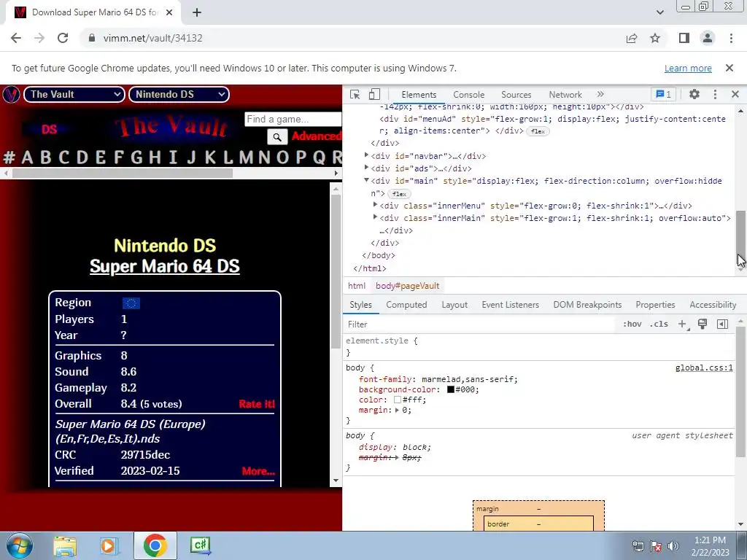Open the Windows Start menu orb
The image size is (747, 560).
click(20, 545)
